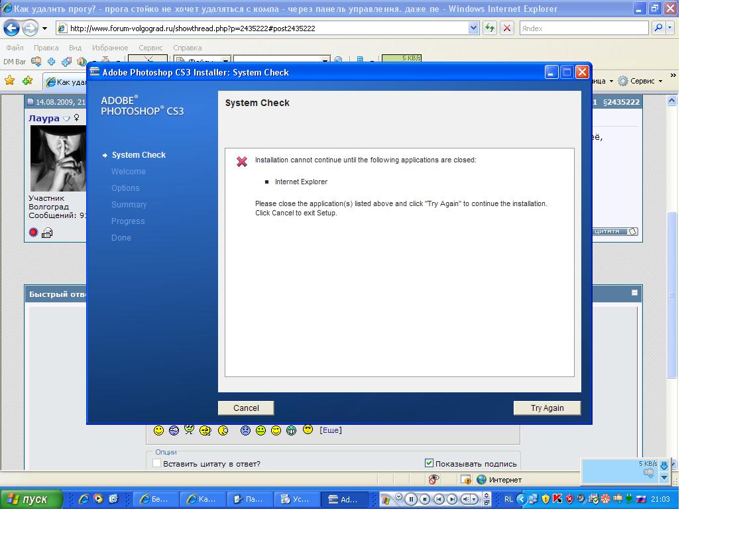The height and width of the screenshot is (560, 747).
Task: Pause playback on taskbar media player
Action: click(x=411, y=499)
